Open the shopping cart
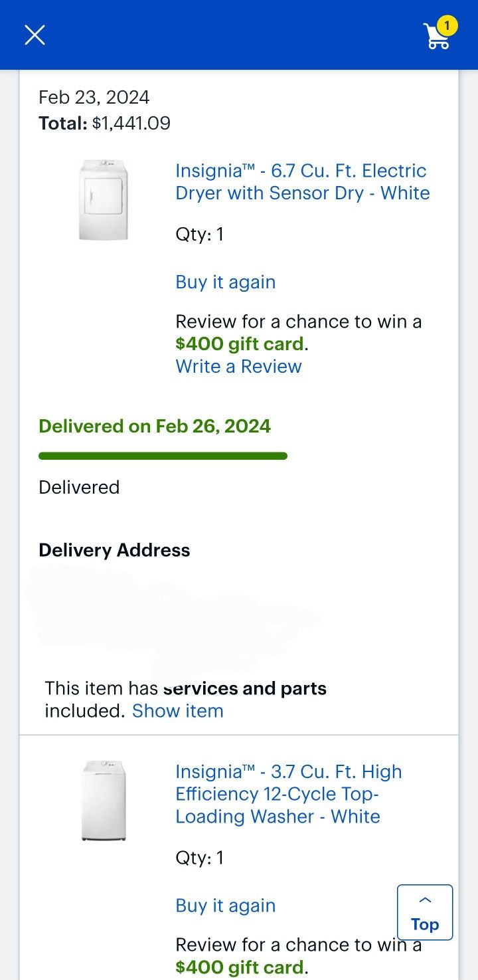 (436, 37)
